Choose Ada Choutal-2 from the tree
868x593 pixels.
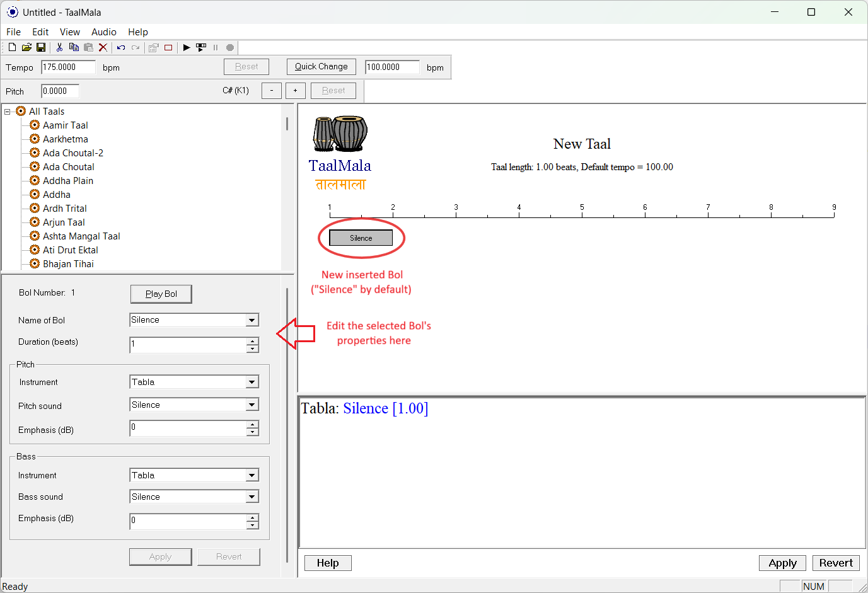(73, 153)
